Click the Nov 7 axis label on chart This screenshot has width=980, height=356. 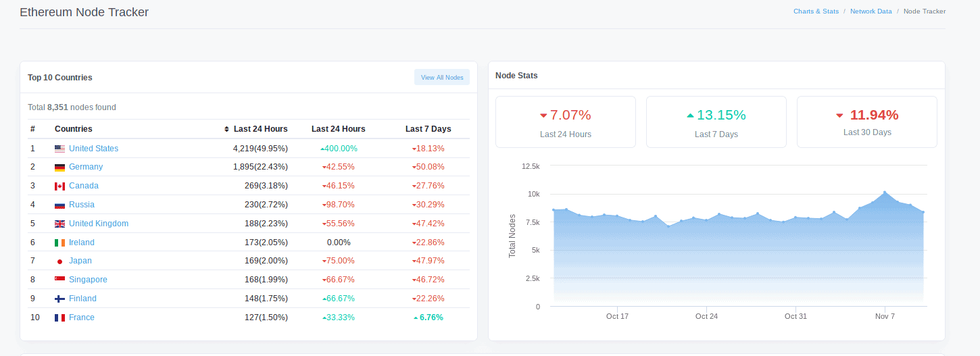pyautogui.click(x=885, y=316)
